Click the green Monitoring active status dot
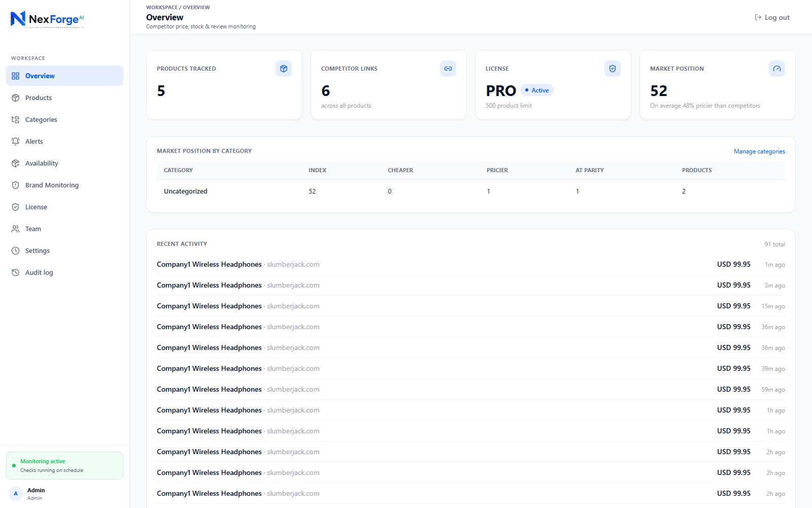The height and width of the screenshot is (508, 812). pyautogui.click(x=14, y=465)
